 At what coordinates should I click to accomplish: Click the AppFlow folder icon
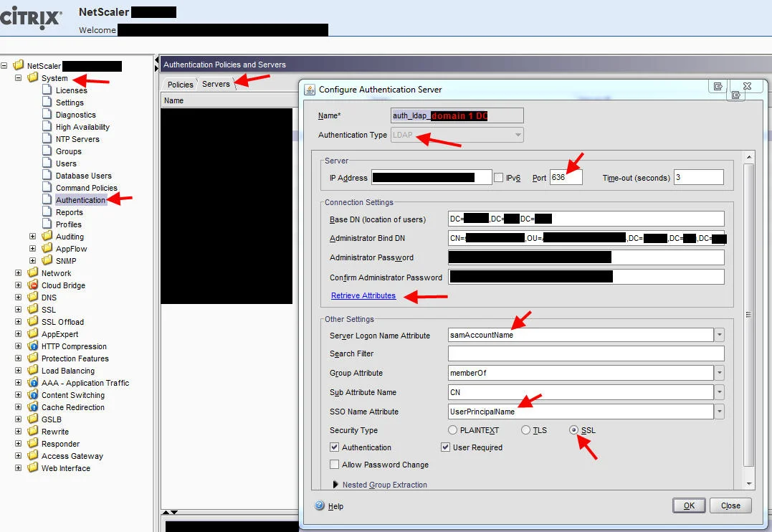(47, 248)
